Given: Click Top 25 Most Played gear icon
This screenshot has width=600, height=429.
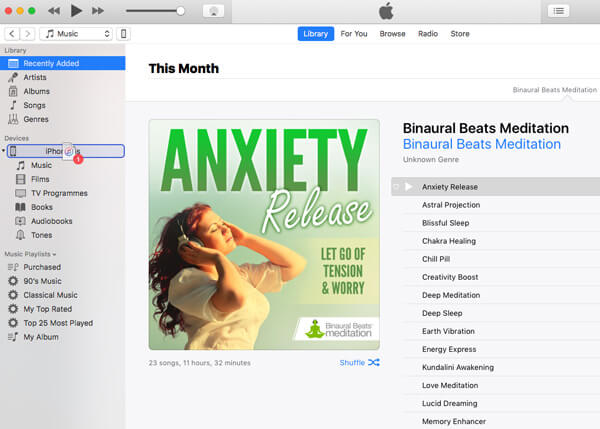Looking at the screenshot, I should click(13, 323).
